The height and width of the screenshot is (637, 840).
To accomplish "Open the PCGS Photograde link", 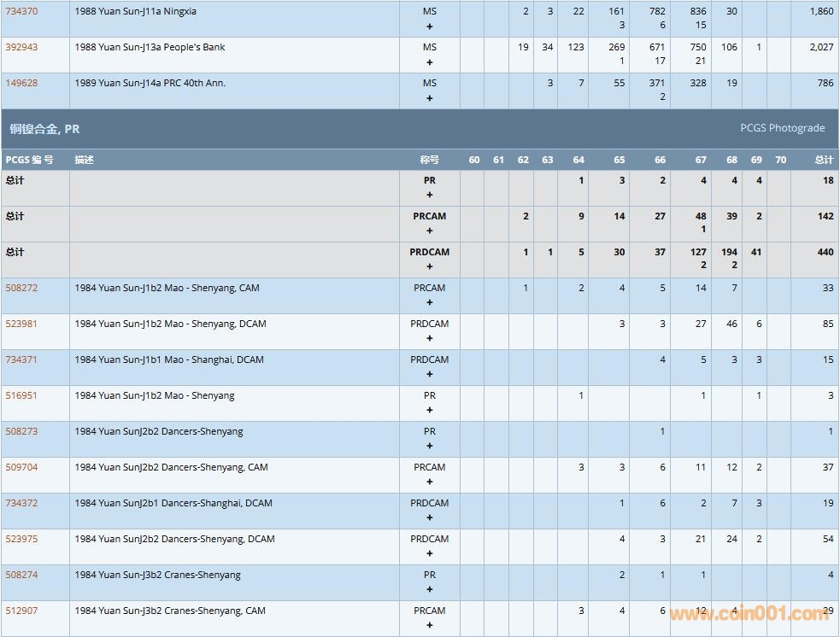I will click(x=782, y=128).
